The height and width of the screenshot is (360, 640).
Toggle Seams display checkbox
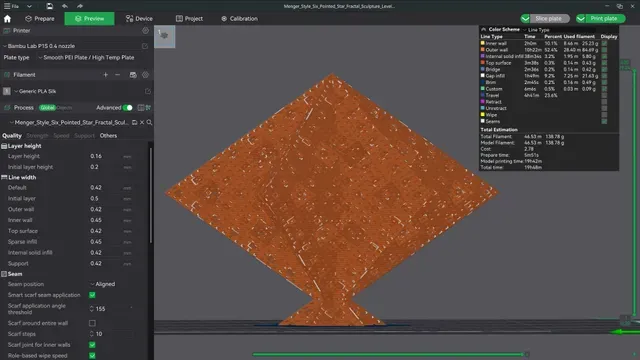tap(604, 121)
